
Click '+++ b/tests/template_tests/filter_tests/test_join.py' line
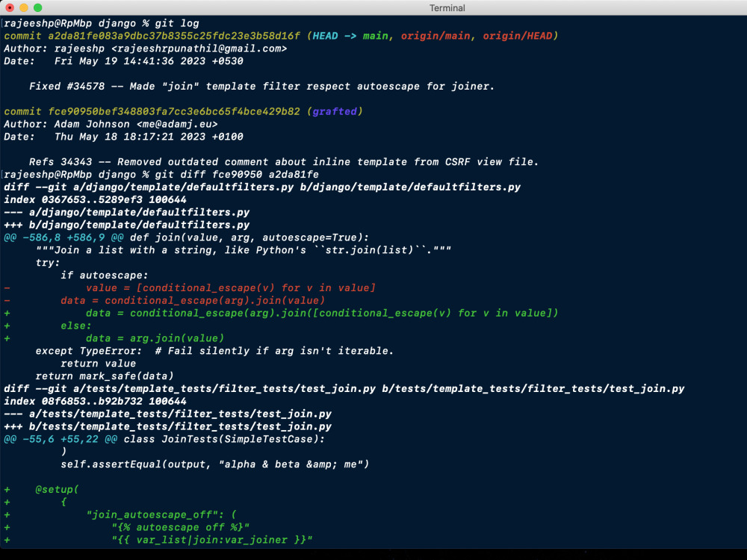point(167,426)
